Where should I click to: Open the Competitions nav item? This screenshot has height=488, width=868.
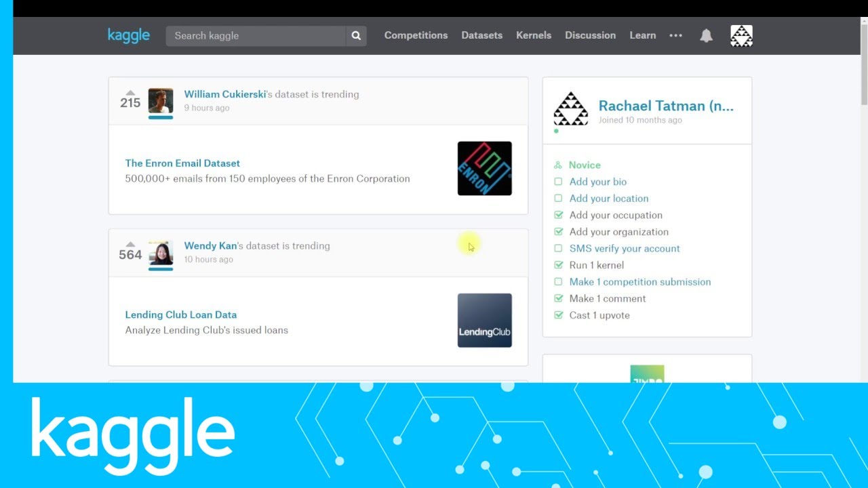416,35
